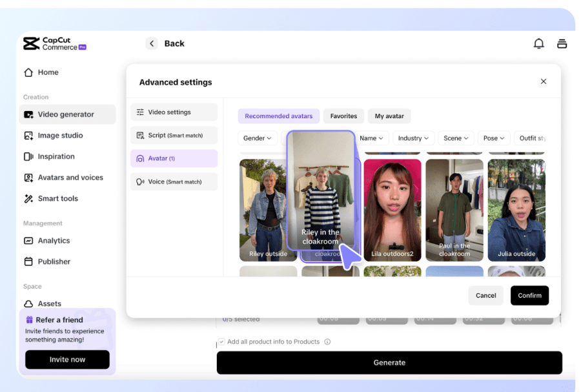Switch to the Favorites tab
Viewport: 581px width, 392px height.
[x=343, y=116]
